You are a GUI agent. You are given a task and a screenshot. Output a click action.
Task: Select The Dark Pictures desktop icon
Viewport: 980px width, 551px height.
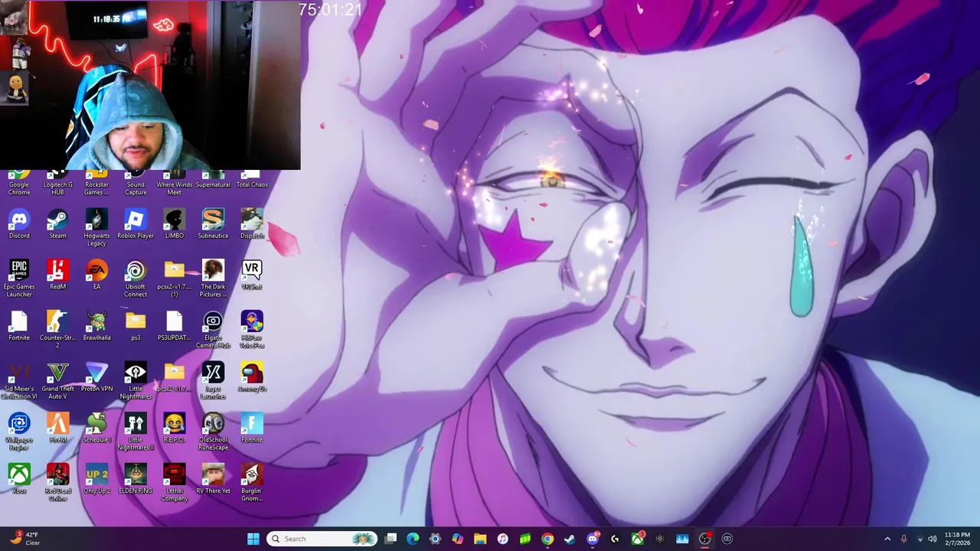(x=213, y=279)
